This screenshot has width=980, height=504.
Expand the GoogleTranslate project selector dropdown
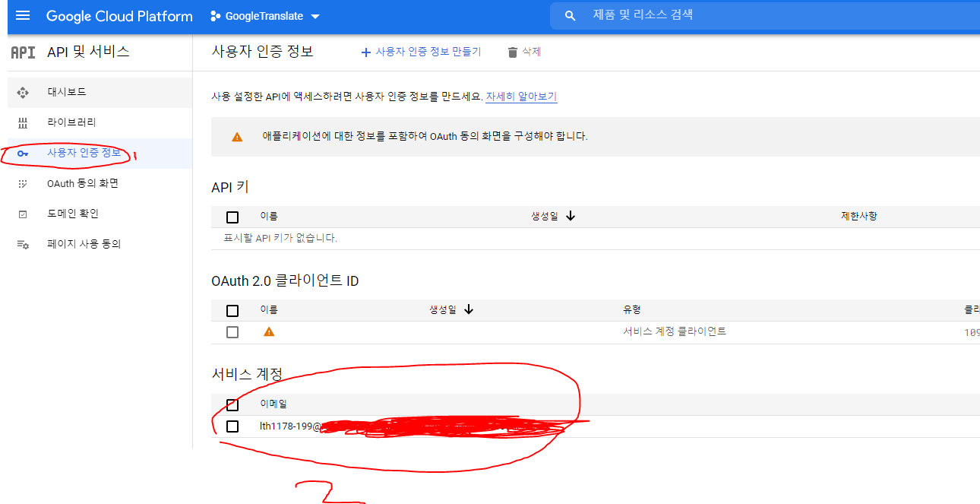click(316, 17)
